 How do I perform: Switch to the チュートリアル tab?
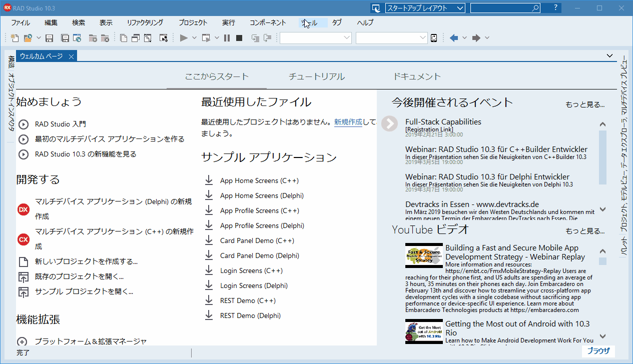coord(317,76)
